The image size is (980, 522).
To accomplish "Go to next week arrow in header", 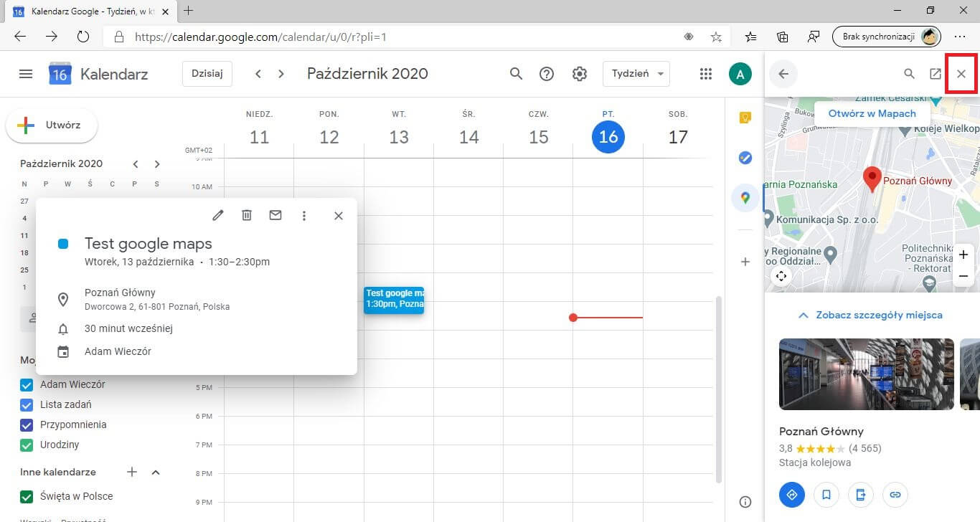I will [x=281, y=74].
